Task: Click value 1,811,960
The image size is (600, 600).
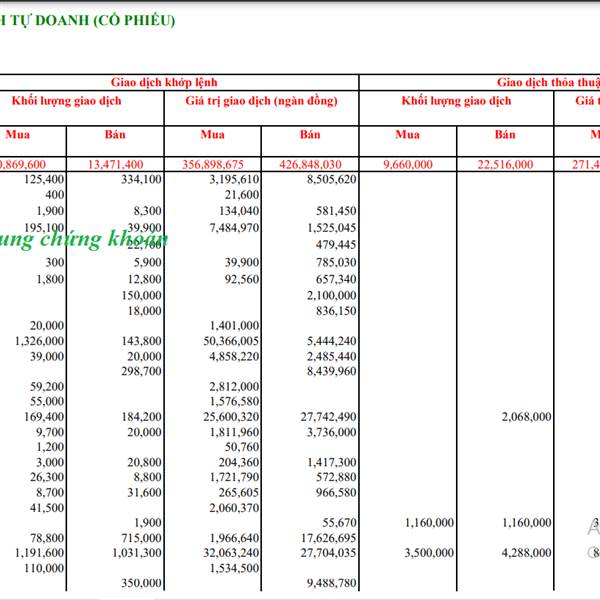Action: coord(234,432)
